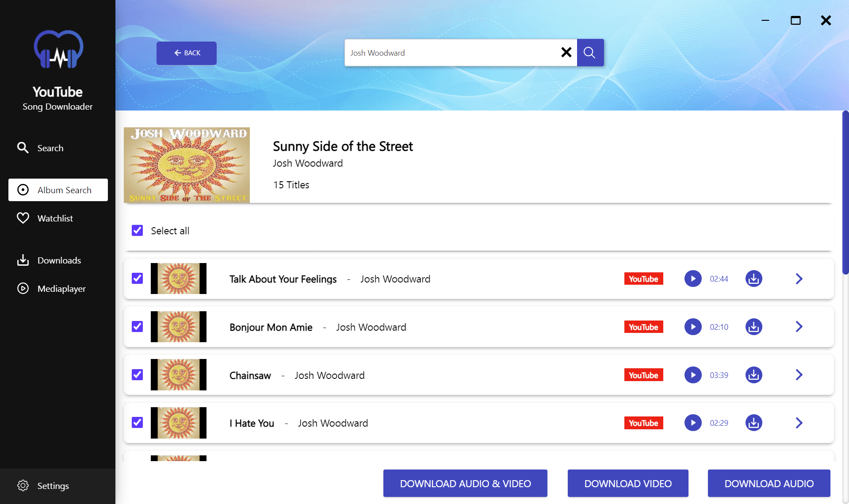Open the Watchlist page
Image resolution: width=849 pixels, height=504 pixels.
(45, 218)
